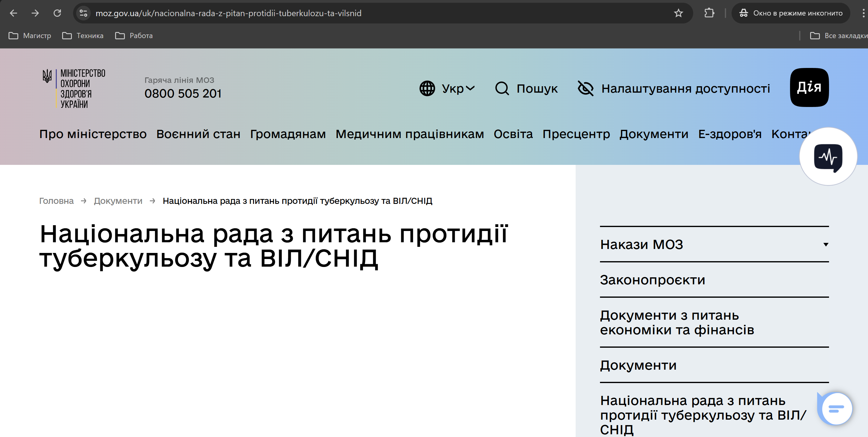The height and width of the screenshot is (437, 868).
Task: Open browser extensions puzzle icon
Action: tap(709, 13)
